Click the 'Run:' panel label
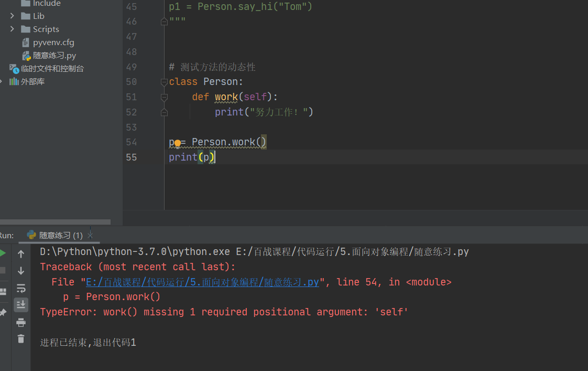Image resolution: width=588 pixels, height=371 pixels. (6, 236)
